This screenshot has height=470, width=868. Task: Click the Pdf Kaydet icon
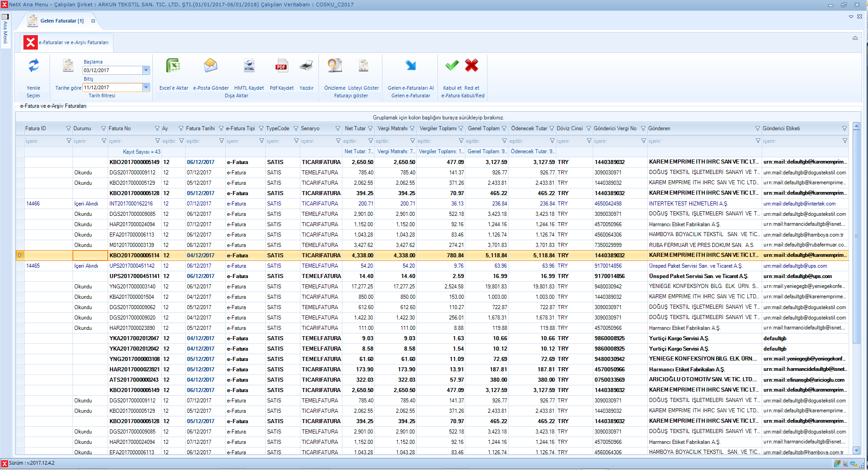pos(282,66)
